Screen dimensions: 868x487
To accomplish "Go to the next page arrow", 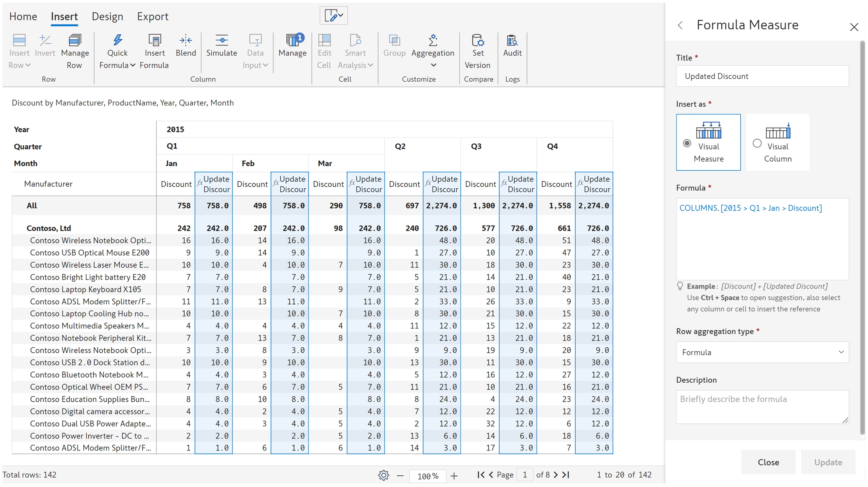I will pyautogui.click(x=556, y=475).
